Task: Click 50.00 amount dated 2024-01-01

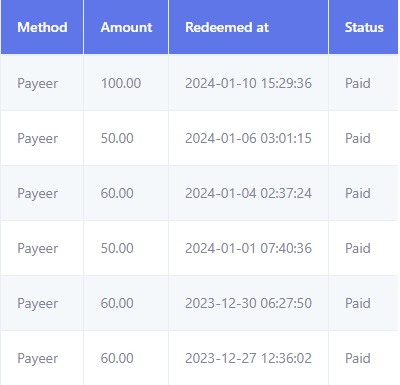Action: [x=117, y=248]
